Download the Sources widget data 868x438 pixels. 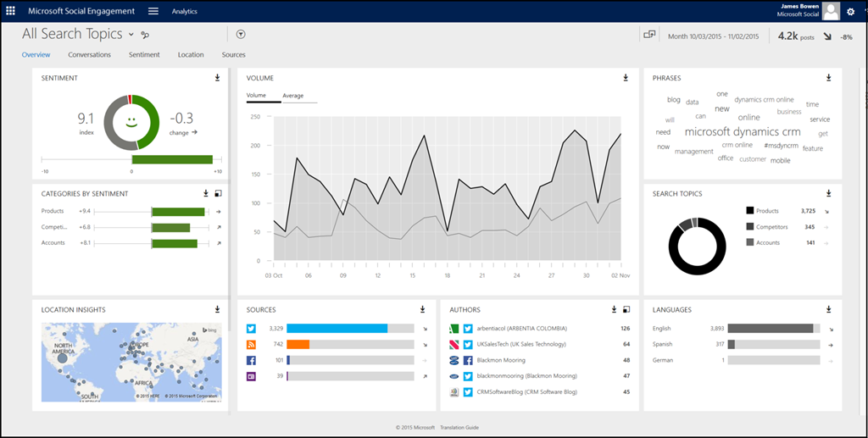click(422, 310)
